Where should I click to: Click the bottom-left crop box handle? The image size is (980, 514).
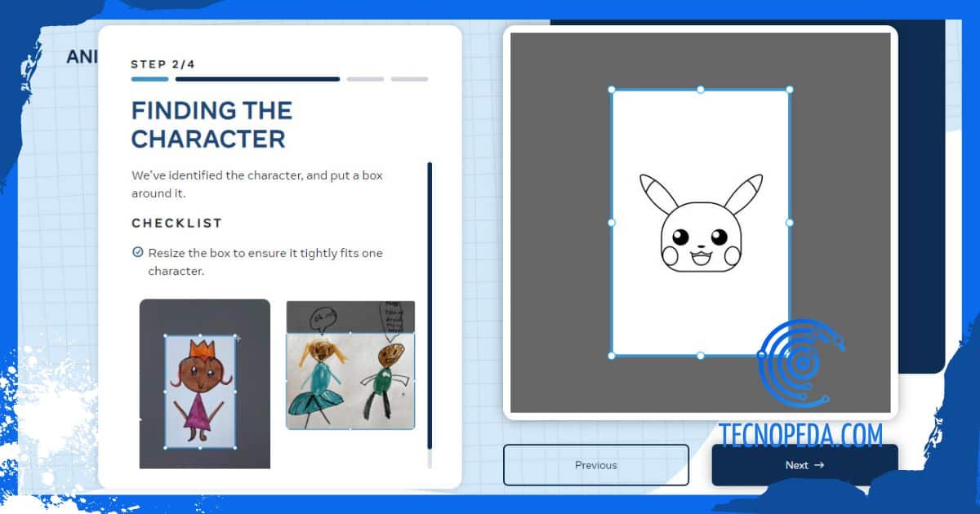[x=612, y=356]
